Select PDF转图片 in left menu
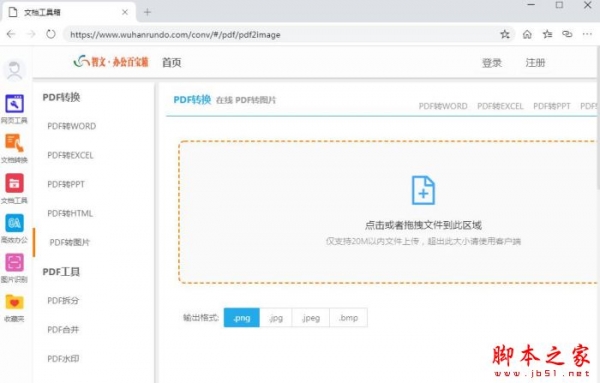 [x=70, y=242]
